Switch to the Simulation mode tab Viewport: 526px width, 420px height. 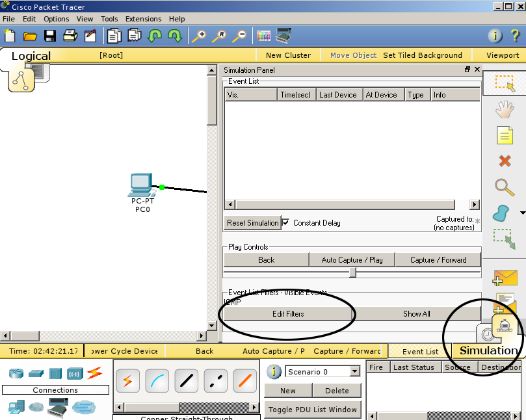488,350
